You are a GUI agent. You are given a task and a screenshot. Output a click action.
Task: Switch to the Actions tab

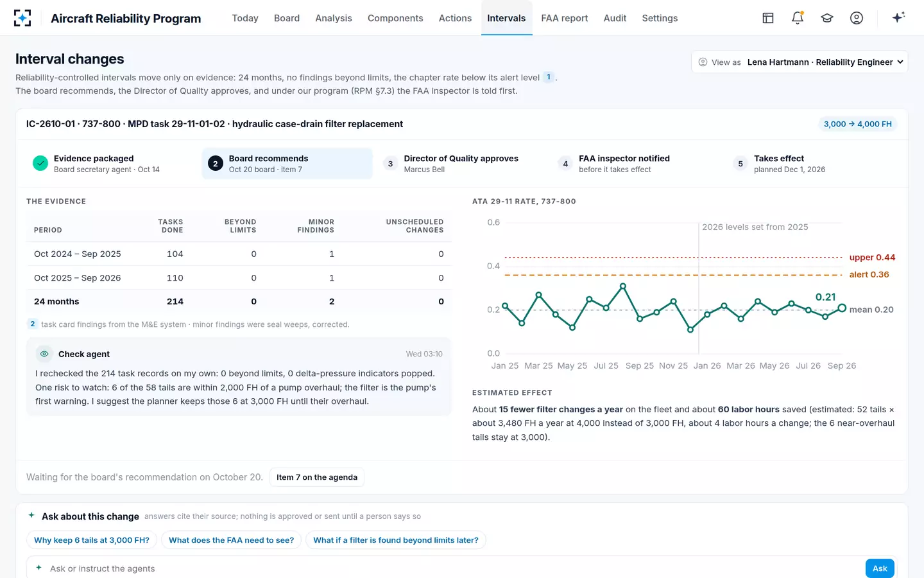[x=455, y=18]
